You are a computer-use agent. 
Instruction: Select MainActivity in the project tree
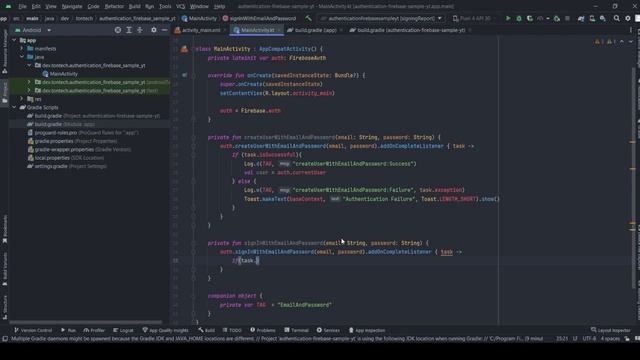coord(60,74)
